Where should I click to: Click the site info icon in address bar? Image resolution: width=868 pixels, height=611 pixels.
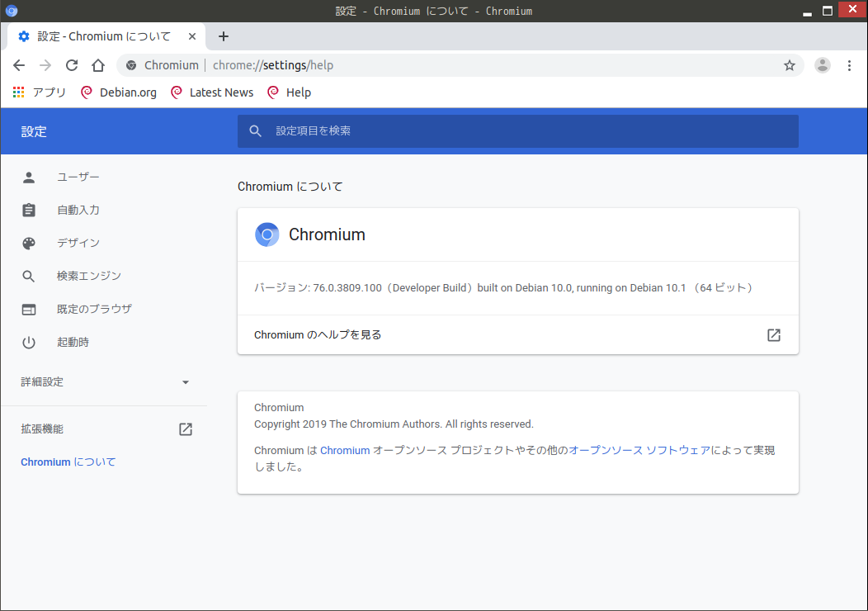(x=131, y=65)
